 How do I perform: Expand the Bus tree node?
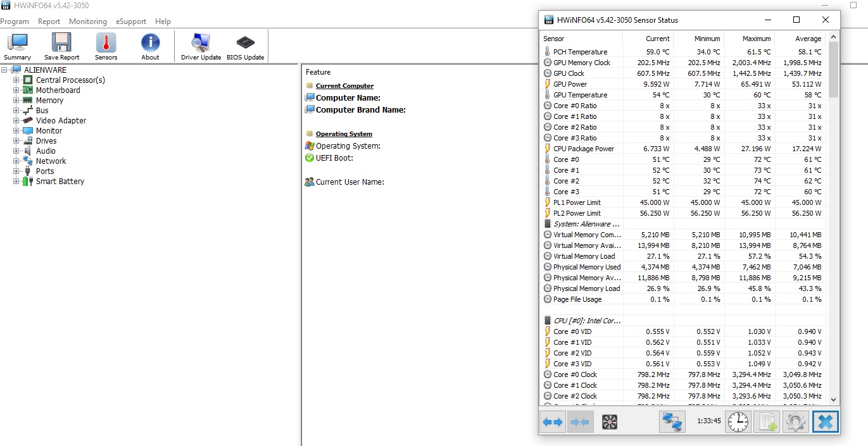16,111
